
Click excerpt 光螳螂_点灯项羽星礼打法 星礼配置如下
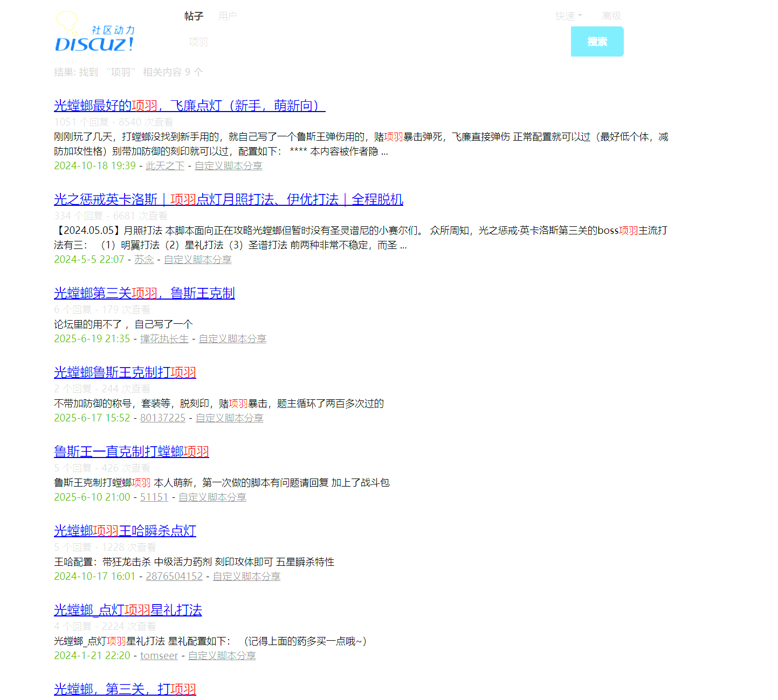[210, 641]
